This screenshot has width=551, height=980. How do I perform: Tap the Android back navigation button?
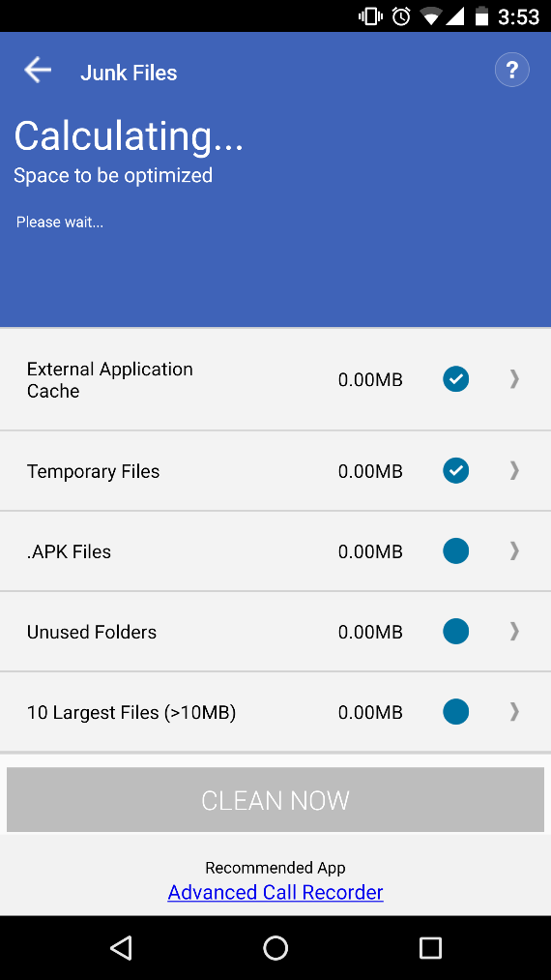pyautogui.click(x=121, y=947)
